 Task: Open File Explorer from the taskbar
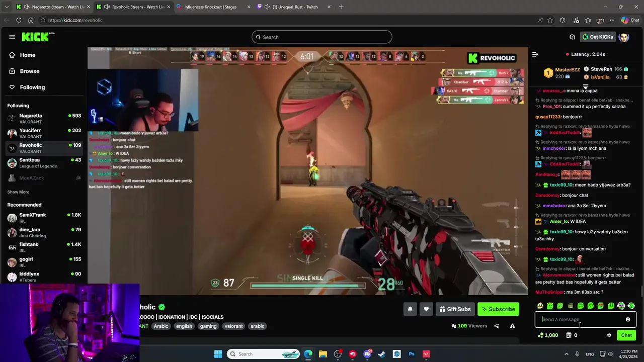(323, 354)
